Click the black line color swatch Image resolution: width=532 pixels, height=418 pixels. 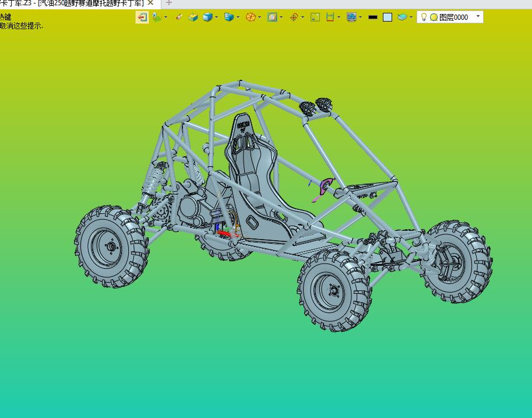[373, 17]
